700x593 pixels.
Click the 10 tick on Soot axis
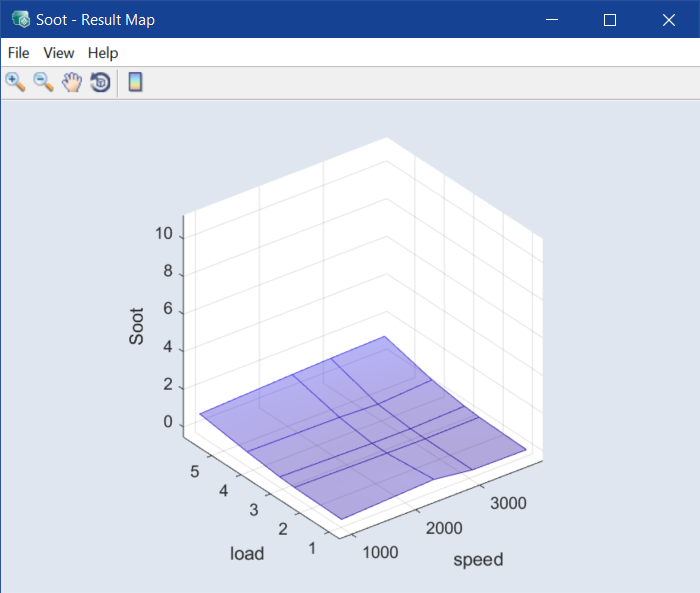pyautogui.click(x=162, y=234)
